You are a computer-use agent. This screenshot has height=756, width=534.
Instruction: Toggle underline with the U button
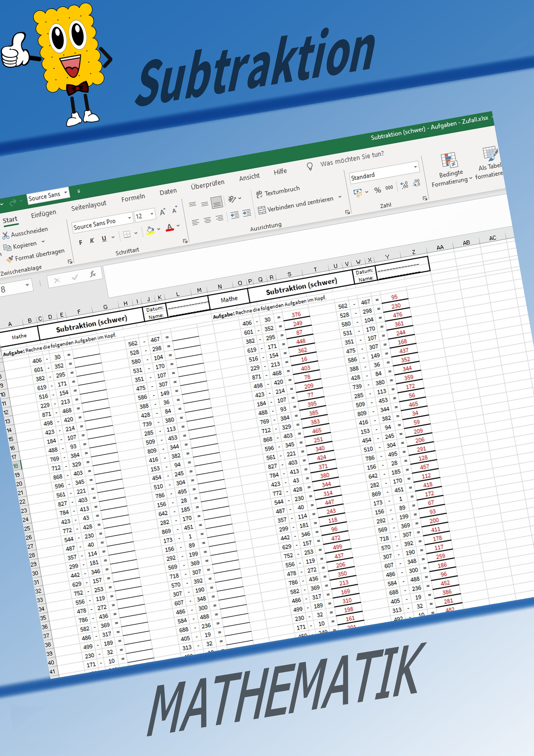click(104, 239)
